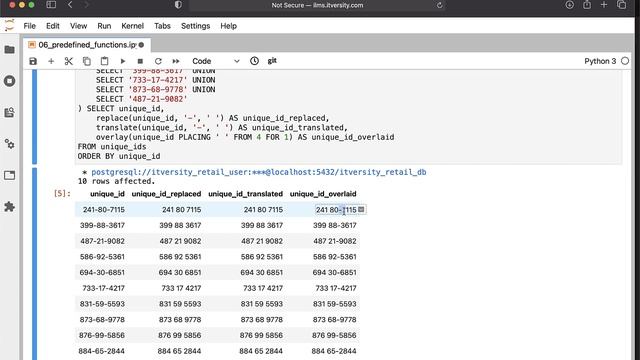640x360 pixels.
Task: Reload the page in Safari
Action: coord(440,5)
